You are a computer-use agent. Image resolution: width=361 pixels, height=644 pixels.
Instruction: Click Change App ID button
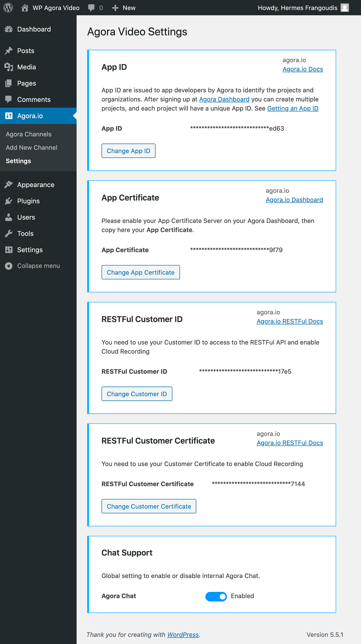(128, 151)
